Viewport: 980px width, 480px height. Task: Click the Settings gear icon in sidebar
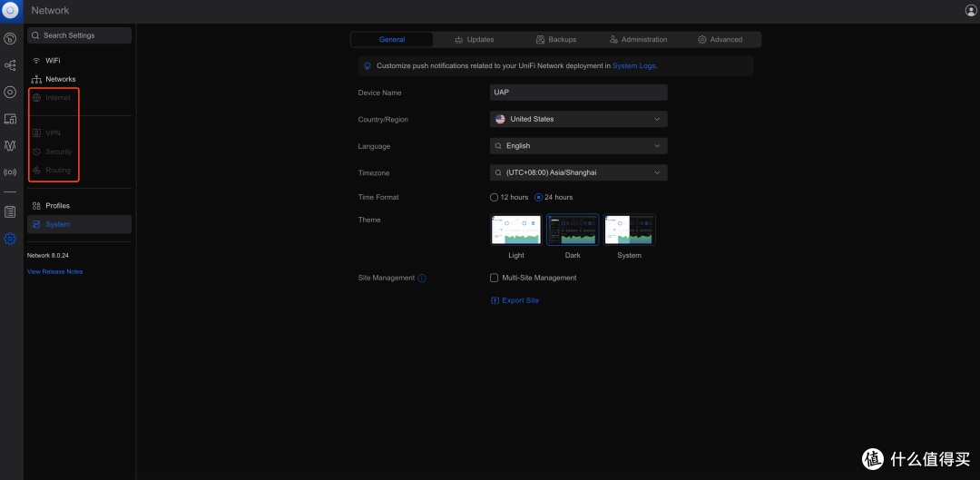click(10, 239)
